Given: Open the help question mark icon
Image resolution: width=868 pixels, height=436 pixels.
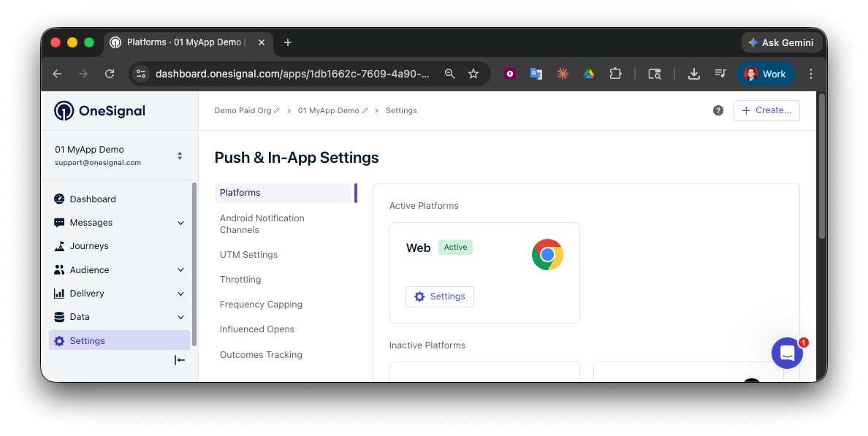Looking at the screenshot, I should click(718, 110).
